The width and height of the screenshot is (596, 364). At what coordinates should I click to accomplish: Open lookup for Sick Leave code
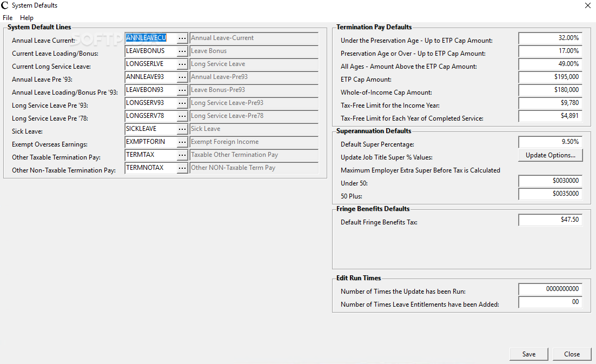[182, 129]
